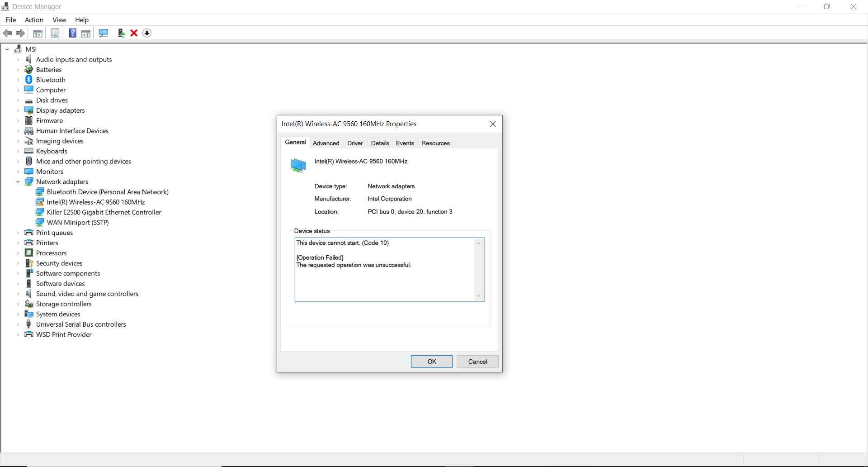
Task: Click the Keyboards category icon
Action: [29, 151]
